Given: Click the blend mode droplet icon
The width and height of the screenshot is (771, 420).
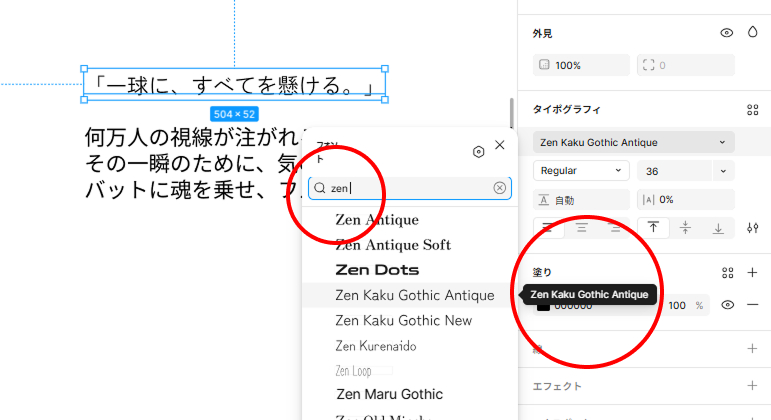Looking at the screenshot, I should tap(753, 33).
